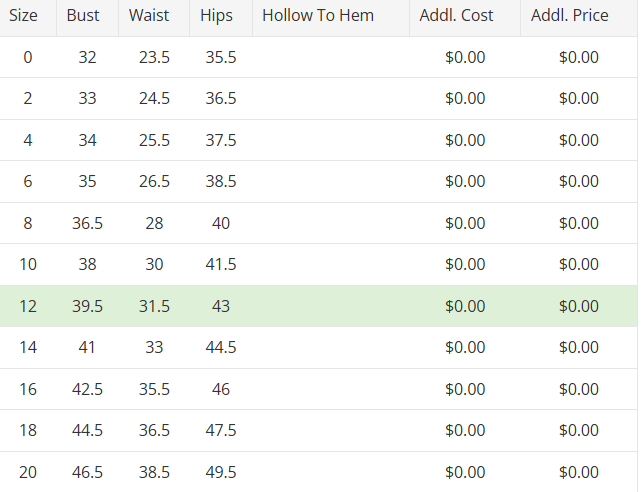
Task: Click the bust value 36.5 cell
Action: pyautogui.click(x=87, y=223)
